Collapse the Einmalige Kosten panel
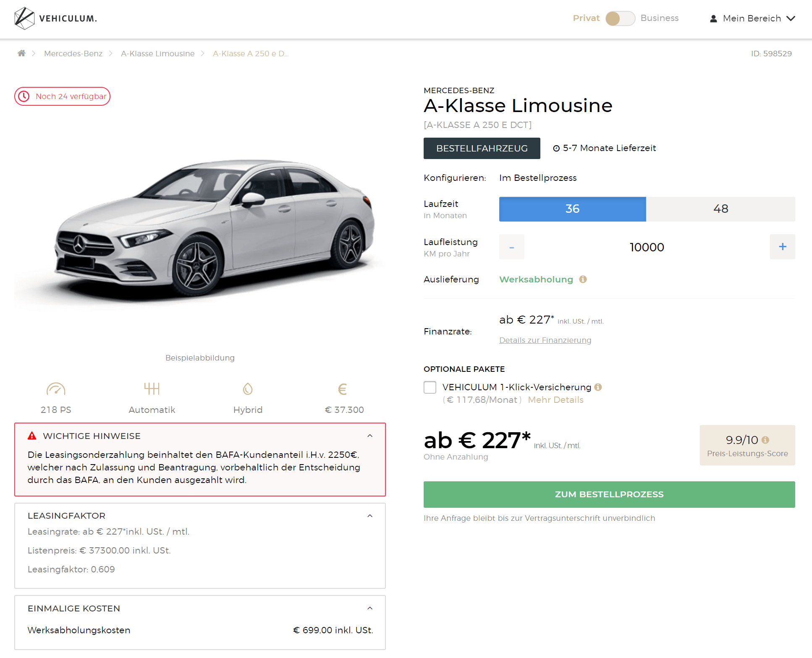Image resolution: width=812 pixels, height=658 pixels. 370,608
